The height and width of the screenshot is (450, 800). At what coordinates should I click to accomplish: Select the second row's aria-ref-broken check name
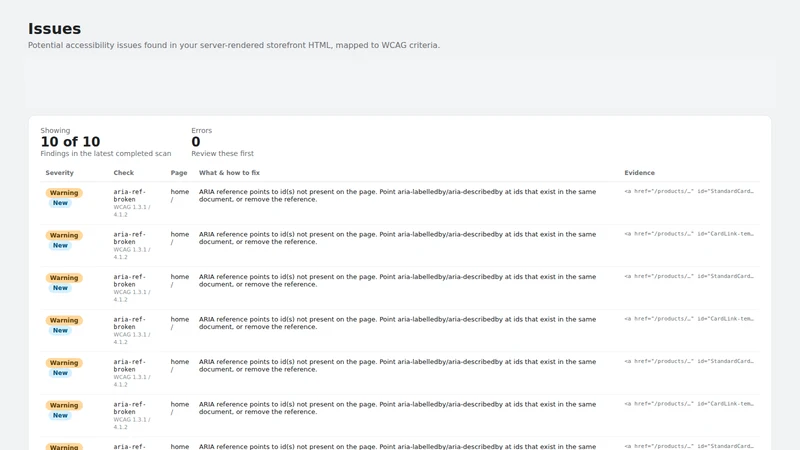pyautogui.click(x=130, y=238)
